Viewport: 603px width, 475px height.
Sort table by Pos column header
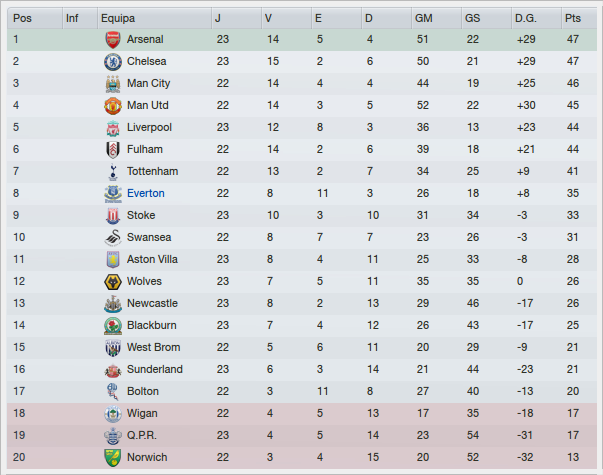pos(23,18)
